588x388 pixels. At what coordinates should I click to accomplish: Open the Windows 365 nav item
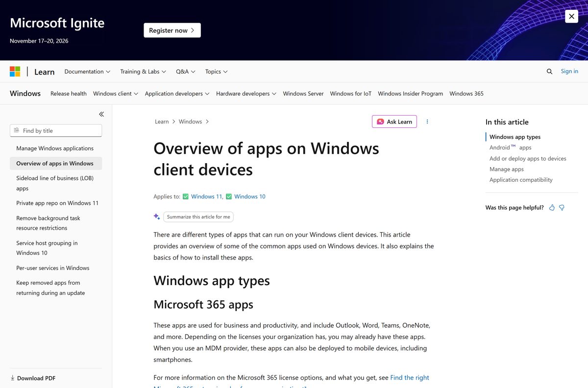(x=466, y=94)
